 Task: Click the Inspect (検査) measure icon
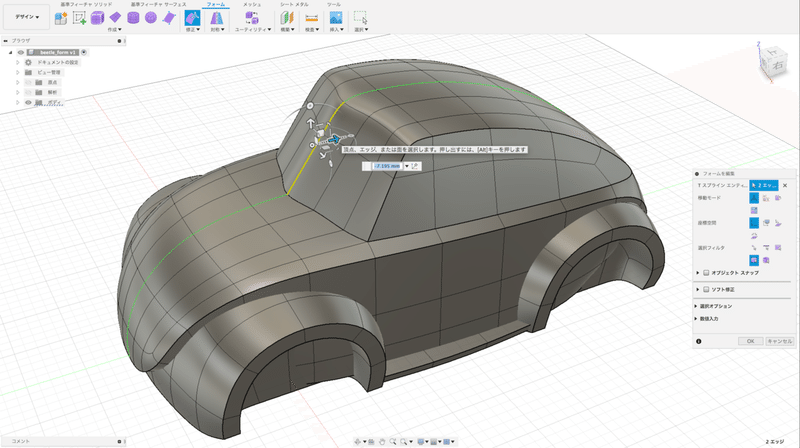tap(312, 18)
